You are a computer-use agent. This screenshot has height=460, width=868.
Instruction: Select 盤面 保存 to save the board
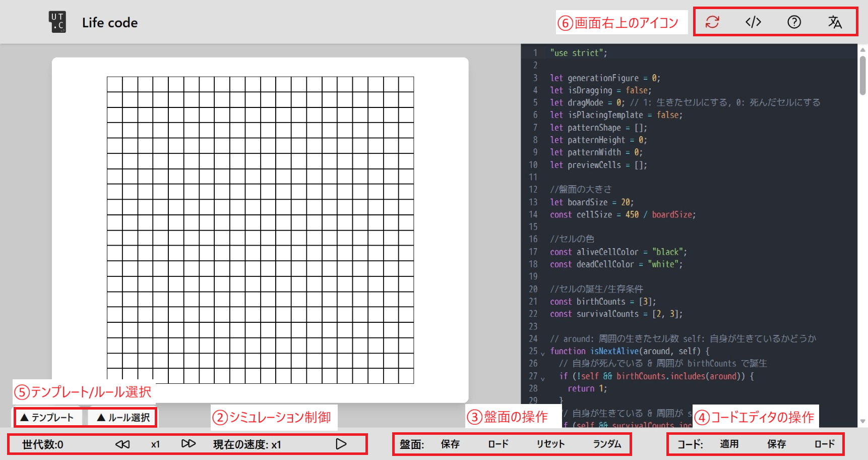tap(449, 444)
